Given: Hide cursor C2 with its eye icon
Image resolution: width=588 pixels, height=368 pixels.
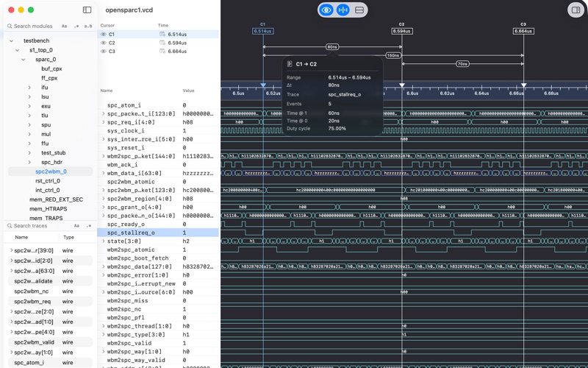Looking at the screenshot, I should click(x=104, y=43).
